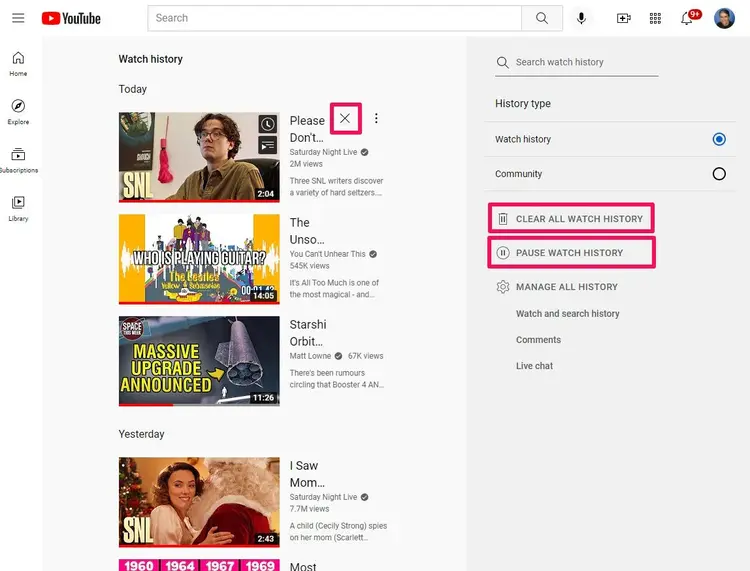Add SNL video to queue icon
The width and height of the screenshot is (750, 571).
pyautogui.click(x=268, y=145)
